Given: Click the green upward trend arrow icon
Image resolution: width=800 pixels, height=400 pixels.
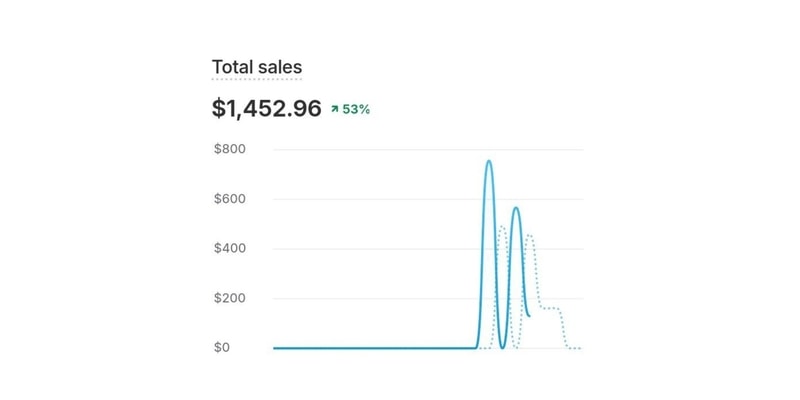Looking at the screenshot, I should click(334, 109).
